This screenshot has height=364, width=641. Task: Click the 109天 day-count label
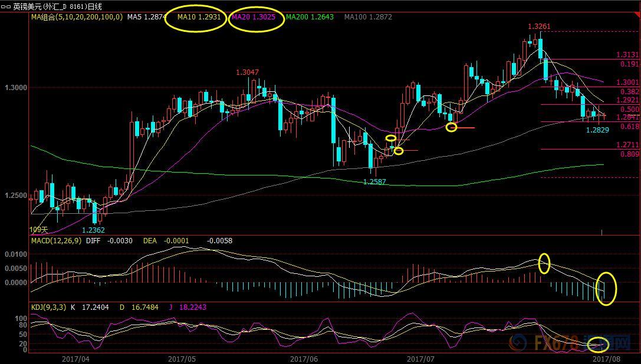point(38,229)
